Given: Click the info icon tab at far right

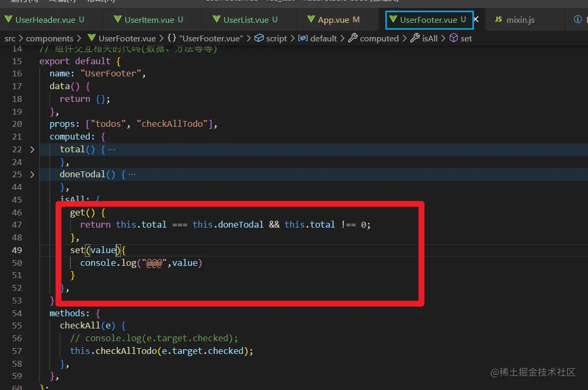Looking at the screenshot, I should 578,19.
